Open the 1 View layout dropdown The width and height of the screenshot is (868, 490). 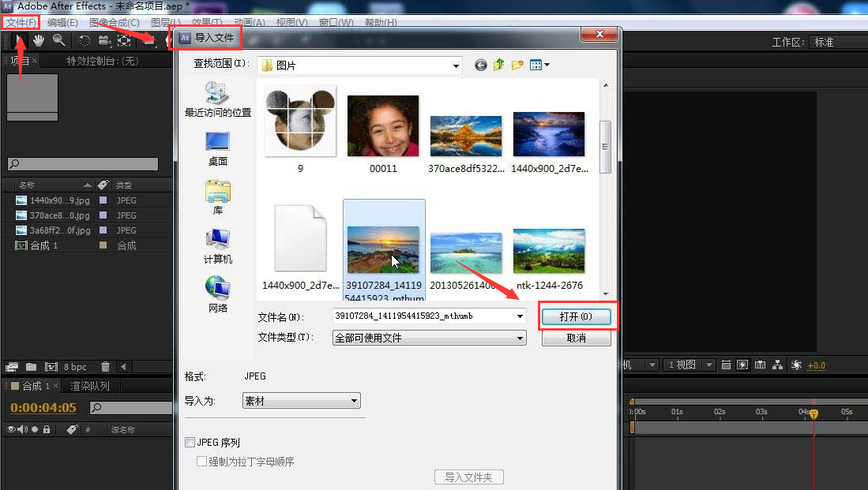click(688, 365)
